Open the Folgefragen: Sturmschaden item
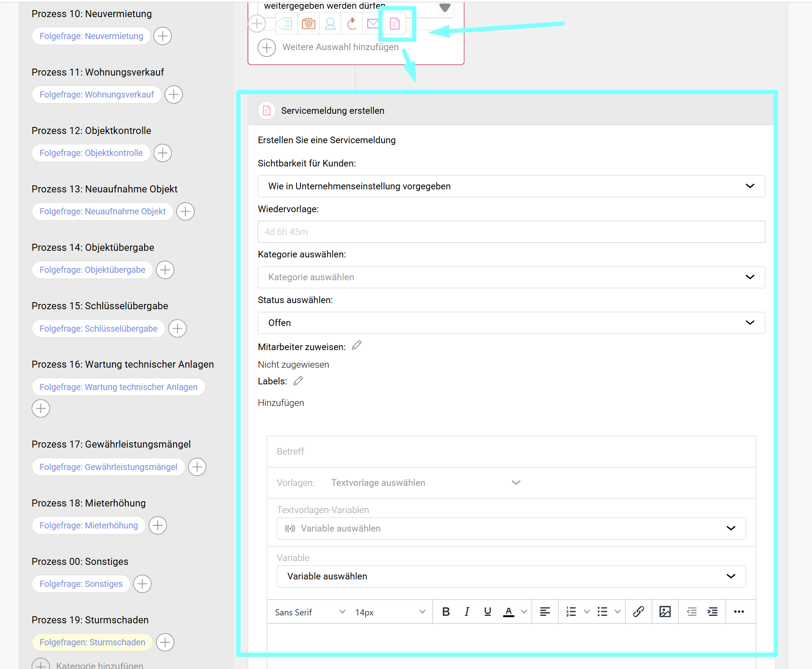Screen dimensions: 812x669 coord(92,642)
